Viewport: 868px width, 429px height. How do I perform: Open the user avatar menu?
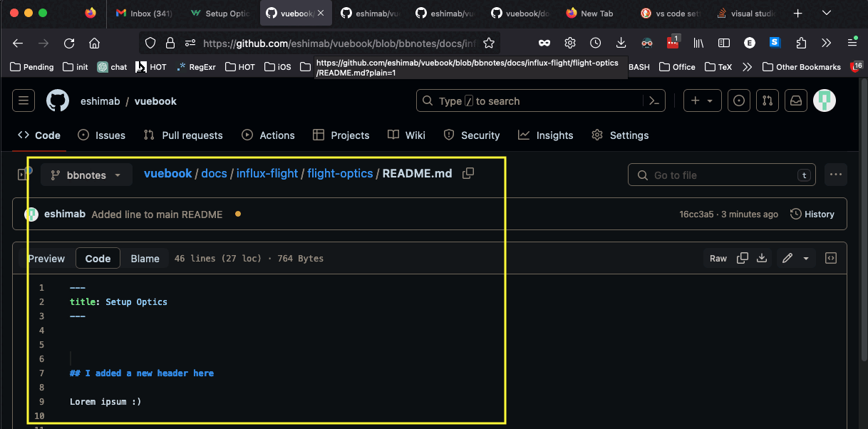pyautogui.click(x=825, y=101)
